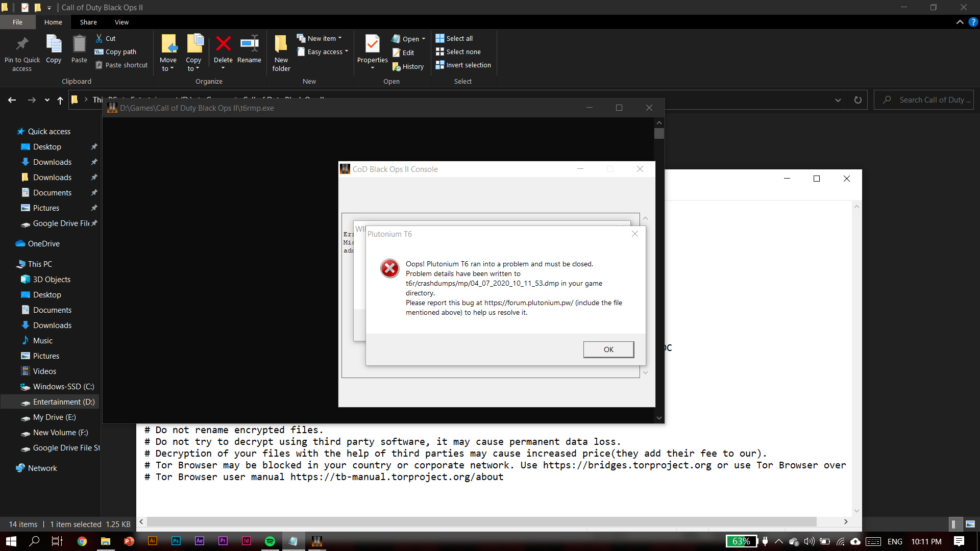Click the Forward navigation arrow
Viewport: 980px width, 551px height.
32,100
